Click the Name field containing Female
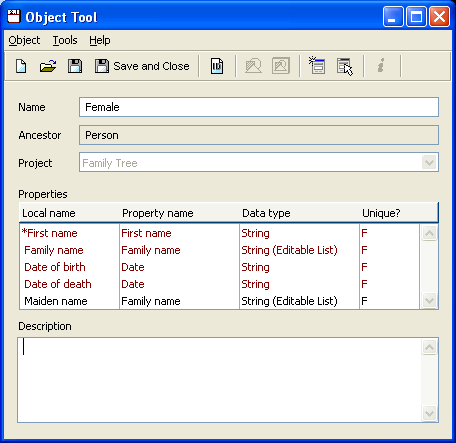 point(259,107)
